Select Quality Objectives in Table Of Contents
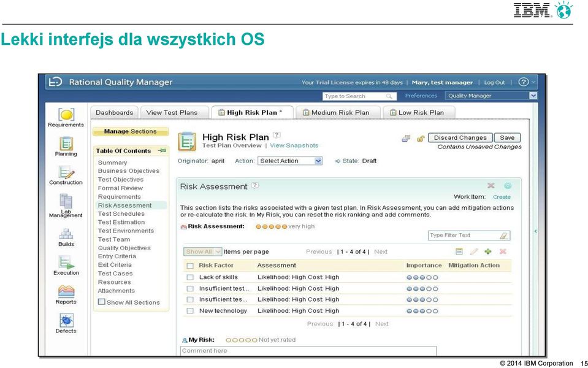This screenshot has width=588, height=368. coord(124,248)
